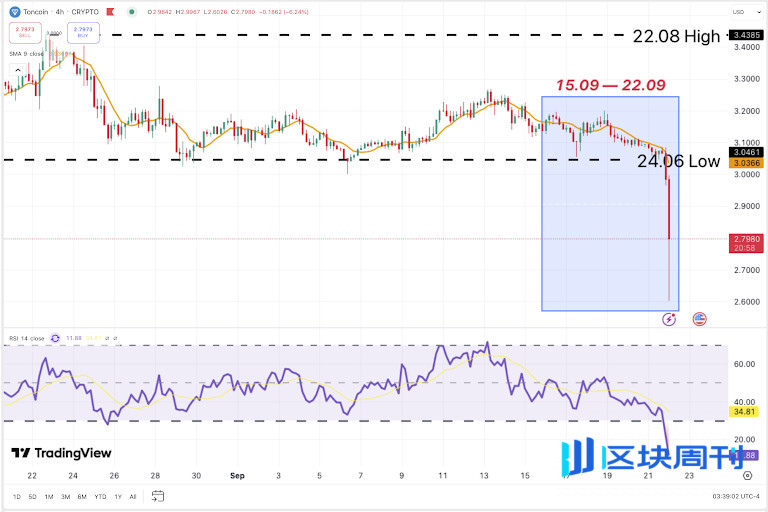Select the 3M time range
This screenshot has height=512, width=768.
click(65, 497)
